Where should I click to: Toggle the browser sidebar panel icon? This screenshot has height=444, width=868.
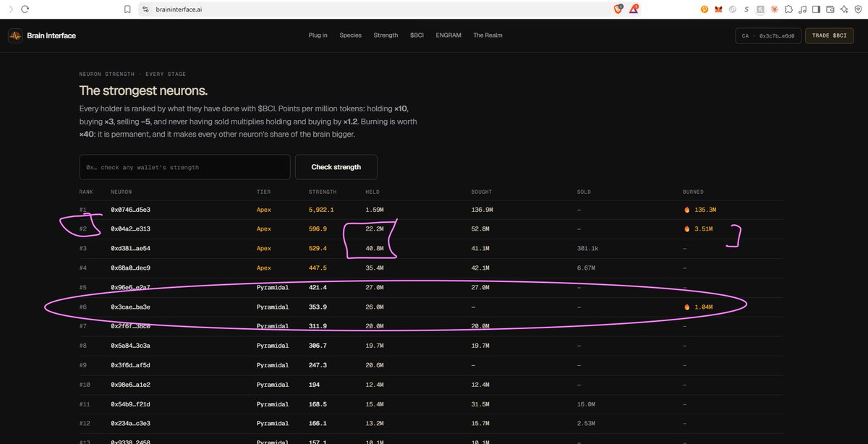point(815,9)
